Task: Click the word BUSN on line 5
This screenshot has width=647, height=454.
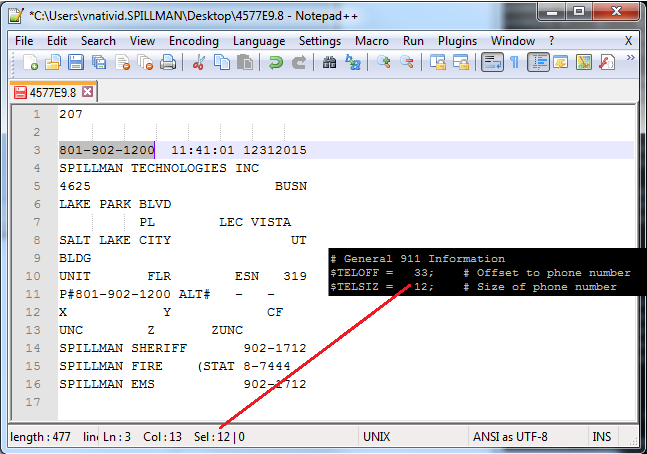Action: [x=291, y=186]
